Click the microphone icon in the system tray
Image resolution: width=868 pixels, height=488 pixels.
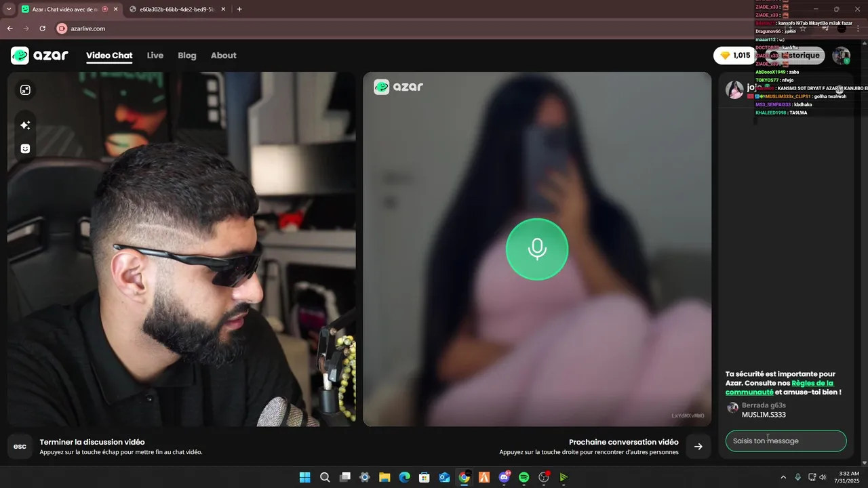[797, 477]
